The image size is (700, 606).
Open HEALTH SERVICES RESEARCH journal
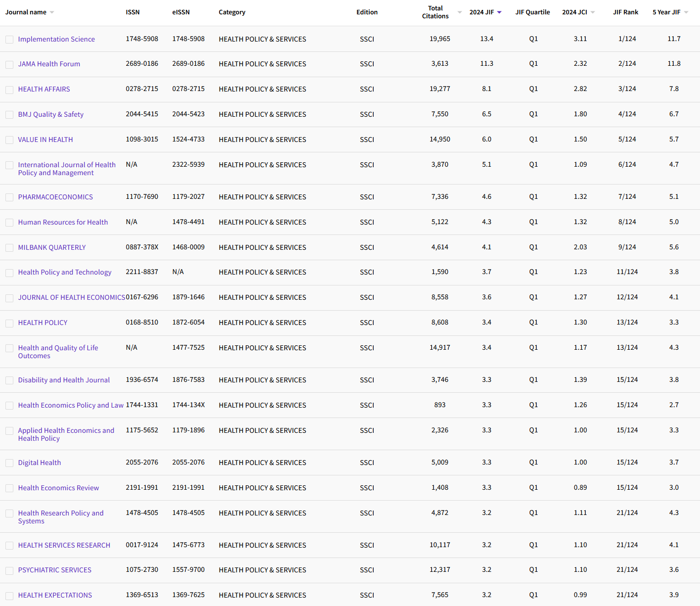[64, 545]
